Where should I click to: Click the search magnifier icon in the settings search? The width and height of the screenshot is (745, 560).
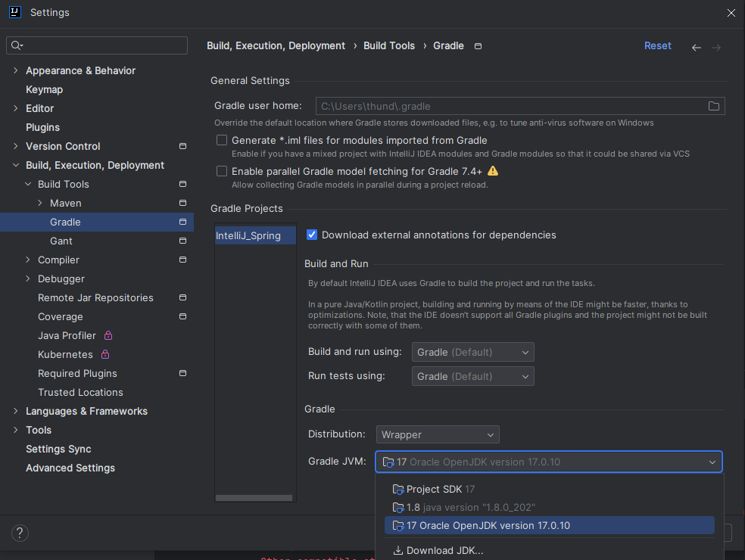tap(17, 45)
